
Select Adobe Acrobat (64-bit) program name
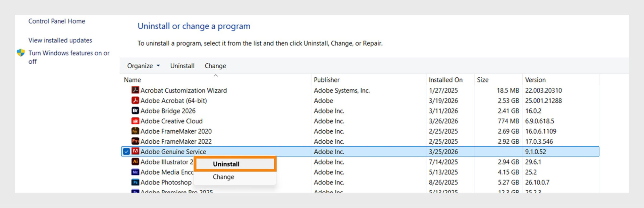[x=173, y=100]
